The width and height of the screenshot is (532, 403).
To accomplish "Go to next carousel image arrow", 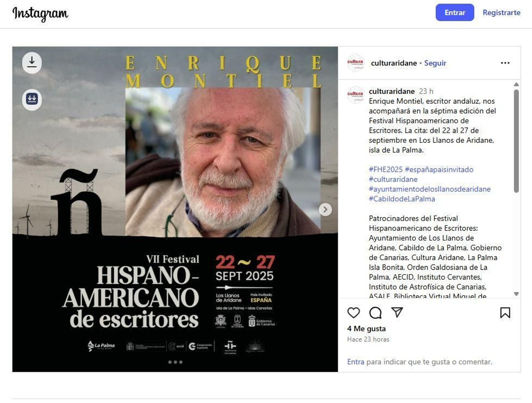I will (x=325, y=209).
